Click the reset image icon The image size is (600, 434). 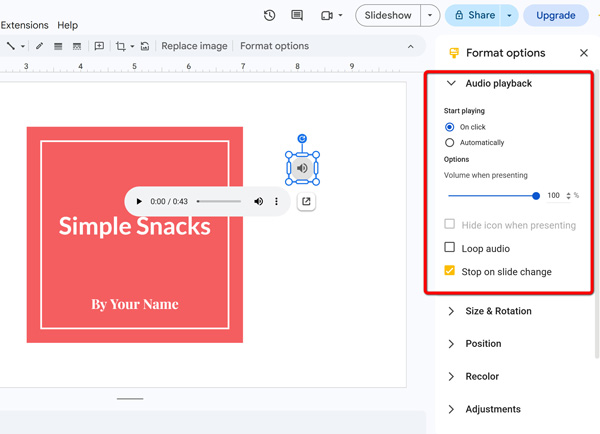(145, 46)
